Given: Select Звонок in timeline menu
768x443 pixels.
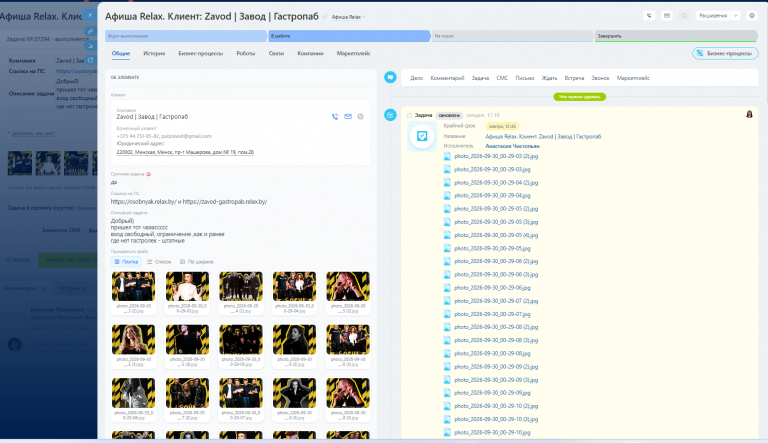Looking at the screenshot, I should [600, 78].
